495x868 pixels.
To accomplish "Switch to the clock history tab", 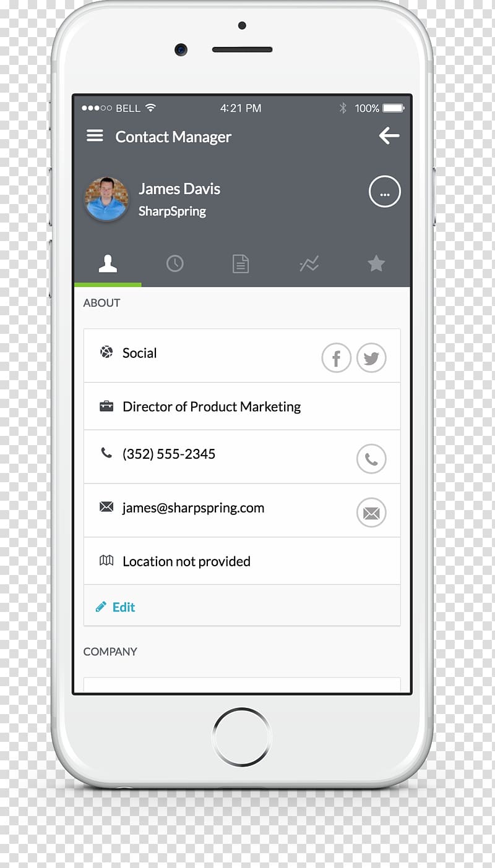I will pyautogui.click(x=174, y=264).
